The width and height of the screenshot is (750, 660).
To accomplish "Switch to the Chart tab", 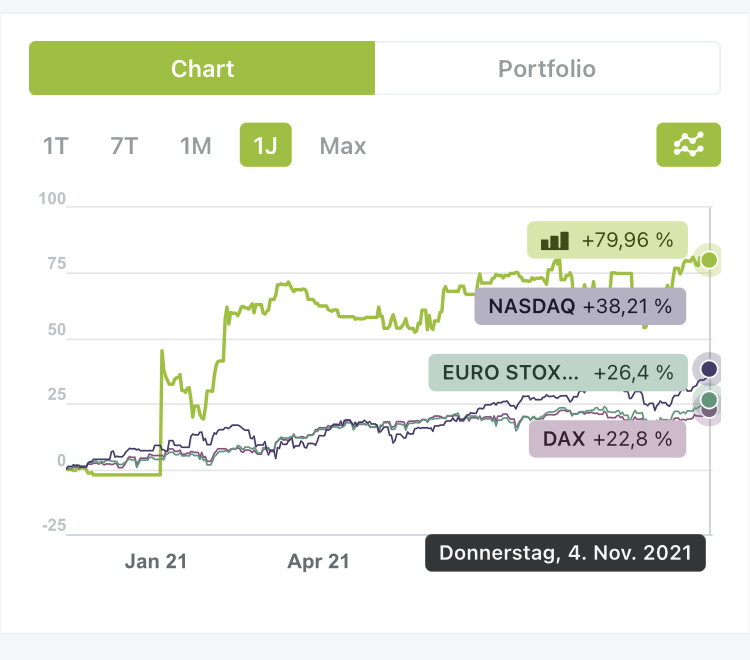I will click(202, 69).
